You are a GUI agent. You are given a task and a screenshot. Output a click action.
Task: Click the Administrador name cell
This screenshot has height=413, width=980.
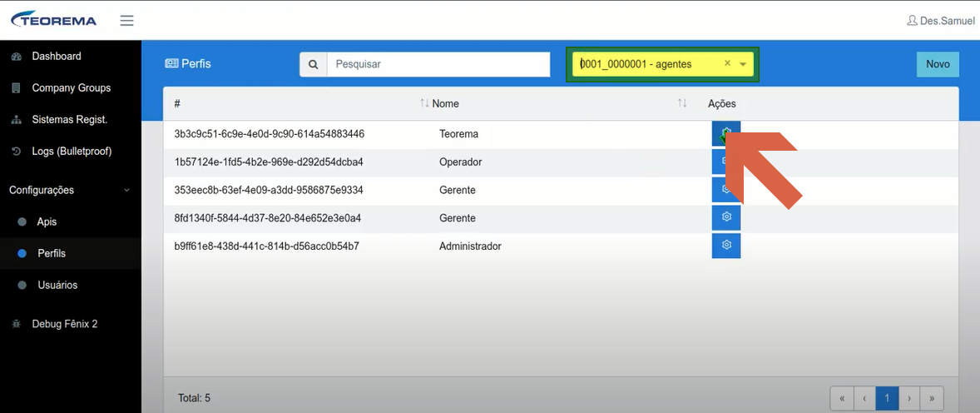[x=470, y=246]
